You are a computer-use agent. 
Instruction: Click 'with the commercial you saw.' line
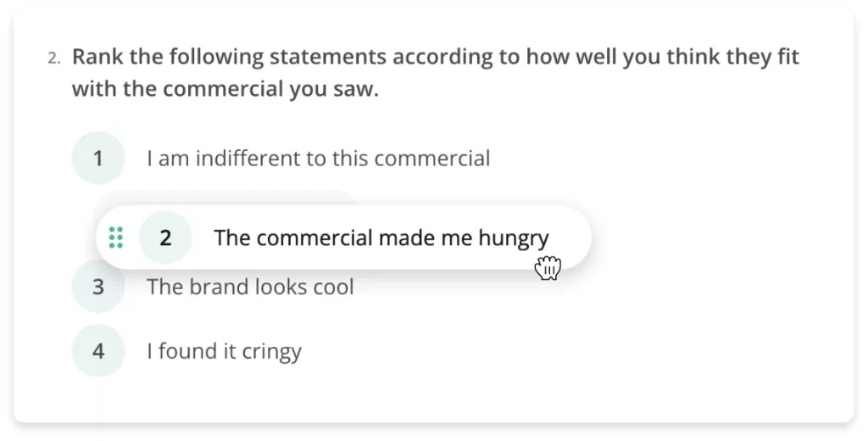pos(225,89)
